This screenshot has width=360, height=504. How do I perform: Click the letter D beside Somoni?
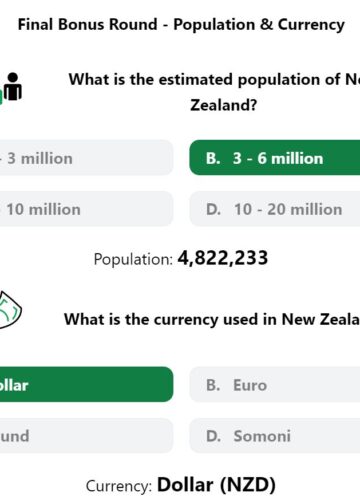click(x=213, y=436)
